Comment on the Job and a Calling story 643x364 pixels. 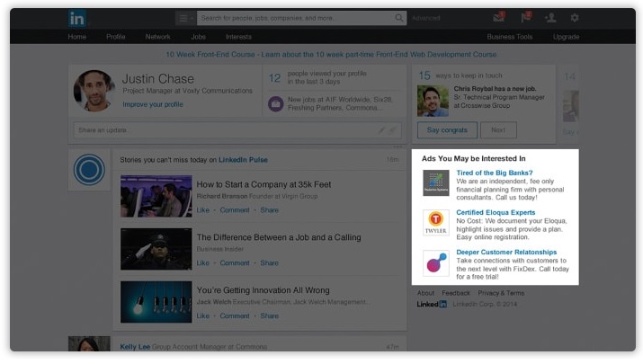(235, 262)
